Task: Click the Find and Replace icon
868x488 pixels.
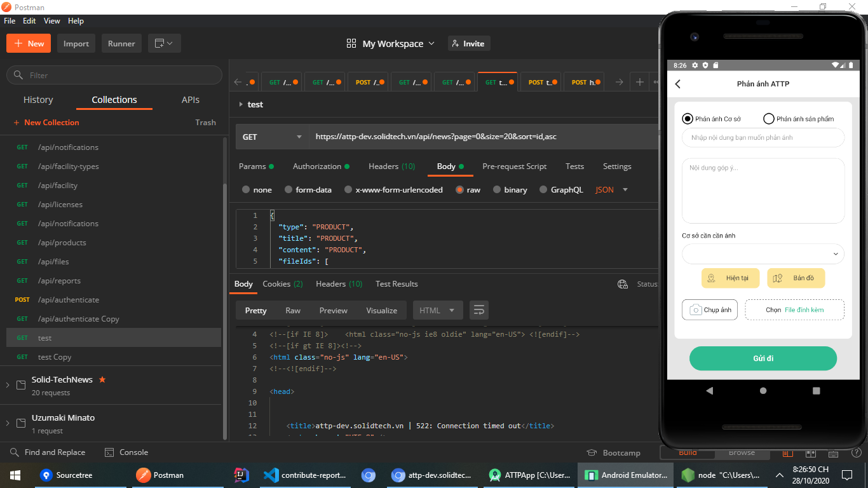Action: pos(13,452)
